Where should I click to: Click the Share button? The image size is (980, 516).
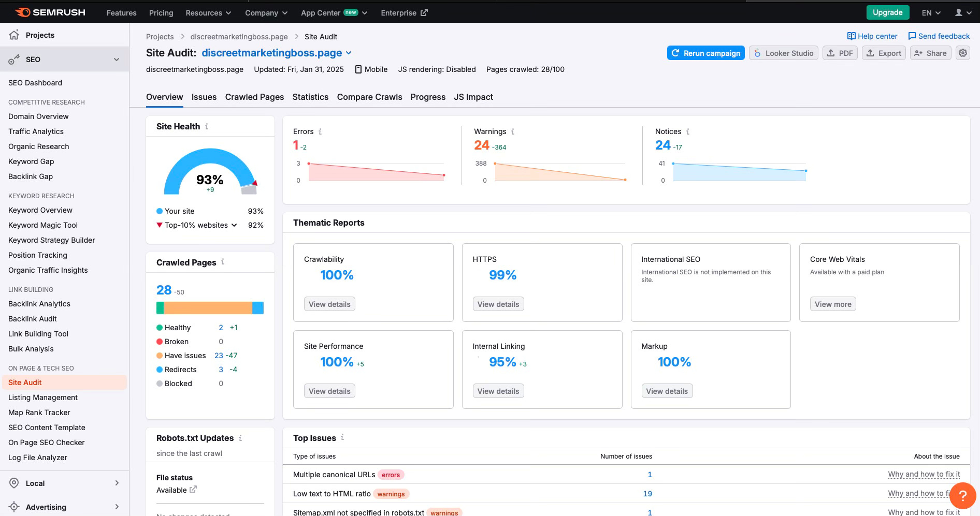point(931,53)
